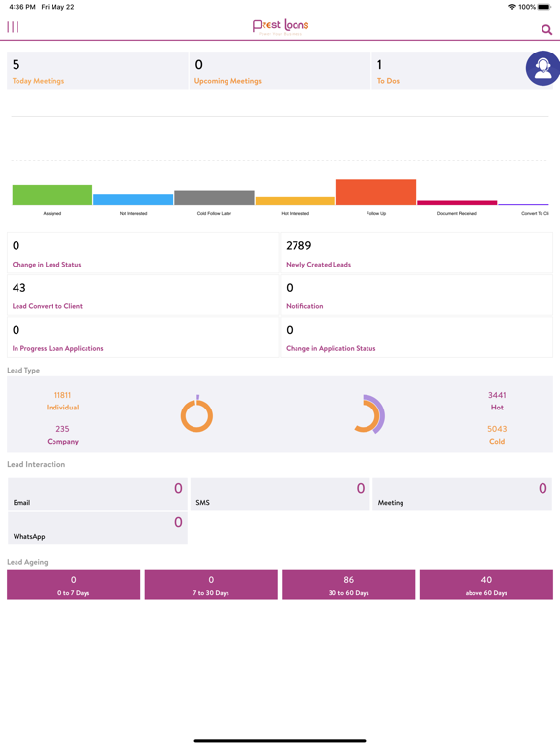Open Change in Lead Status tile
560x747 pixels.
(143, 253)
